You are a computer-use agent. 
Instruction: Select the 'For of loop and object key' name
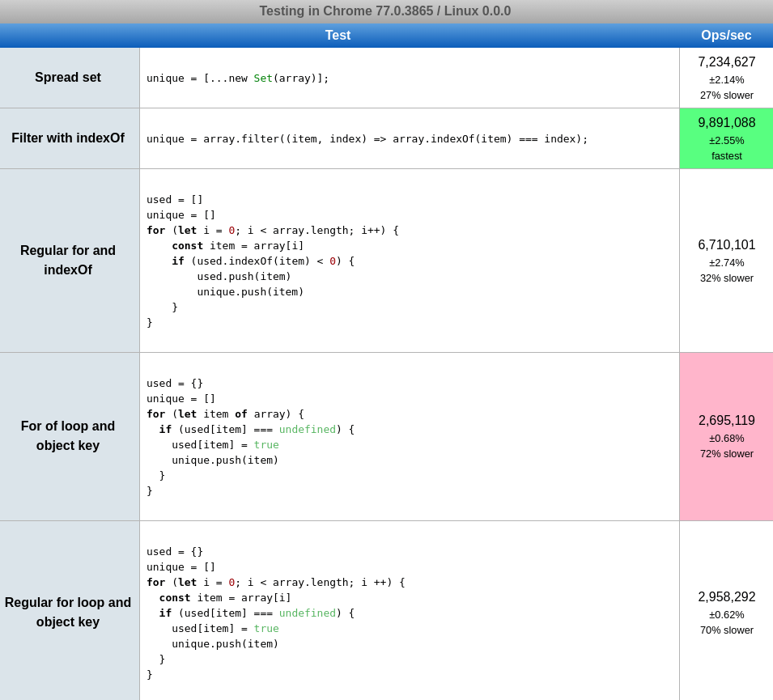point(68,435)
